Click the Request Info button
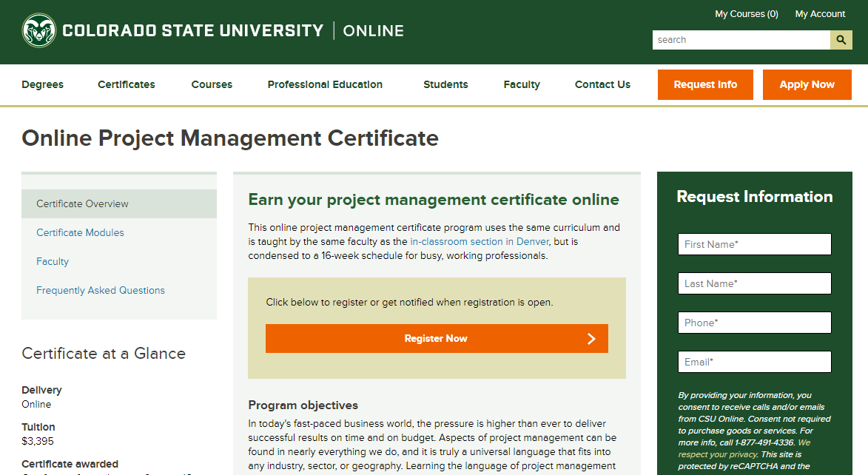Viewport: 868px width, 475px height. point(704,84)
